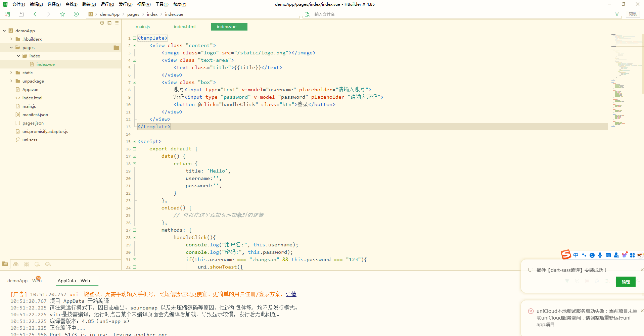The image size is (644, 336).
Task: Locate the current file in the project tree icon
Action: 102,23
